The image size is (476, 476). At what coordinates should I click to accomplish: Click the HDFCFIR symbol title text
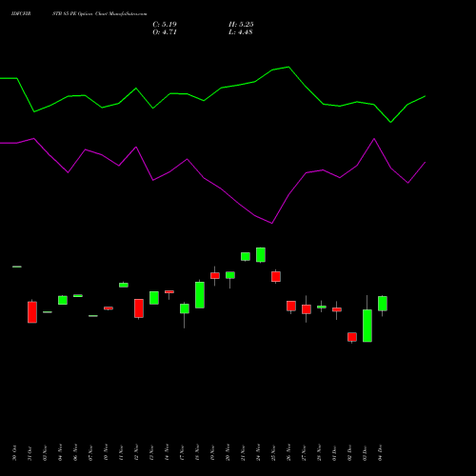tap(21, 14)
